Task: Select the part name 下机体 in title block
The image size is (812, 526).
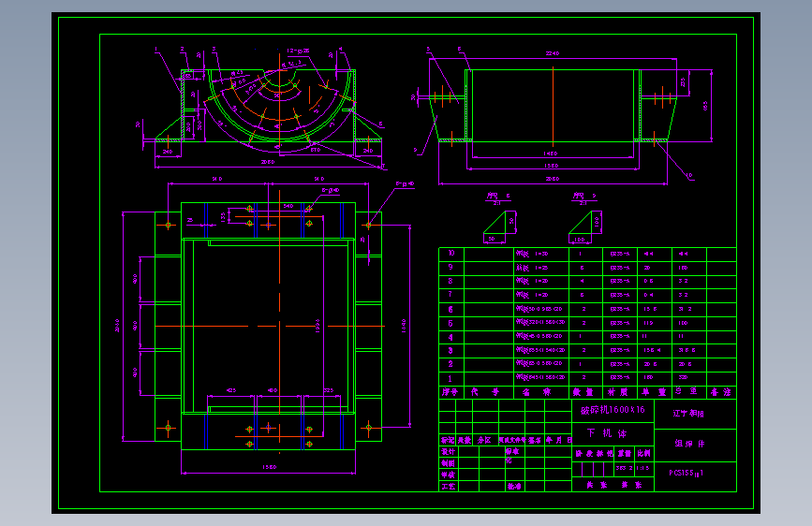Action: click(606, 432)
